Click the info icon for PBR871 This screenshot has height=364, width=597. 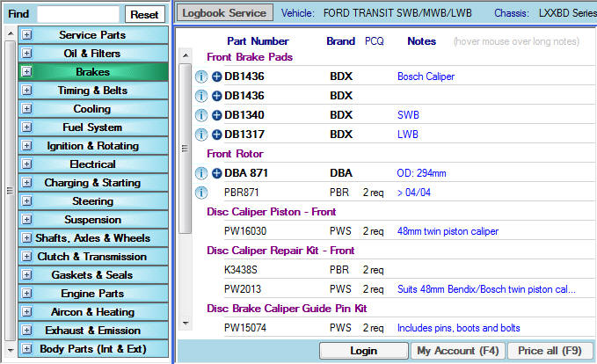click(x=201, y=193)
